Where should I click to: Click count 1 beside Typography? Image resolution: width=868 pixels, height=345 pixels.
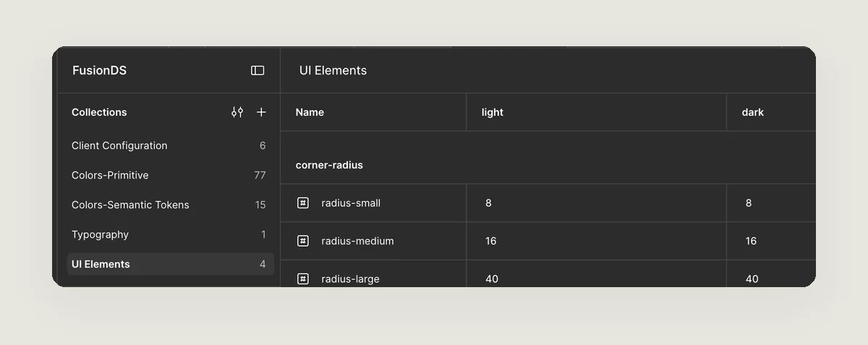point(263,234)
